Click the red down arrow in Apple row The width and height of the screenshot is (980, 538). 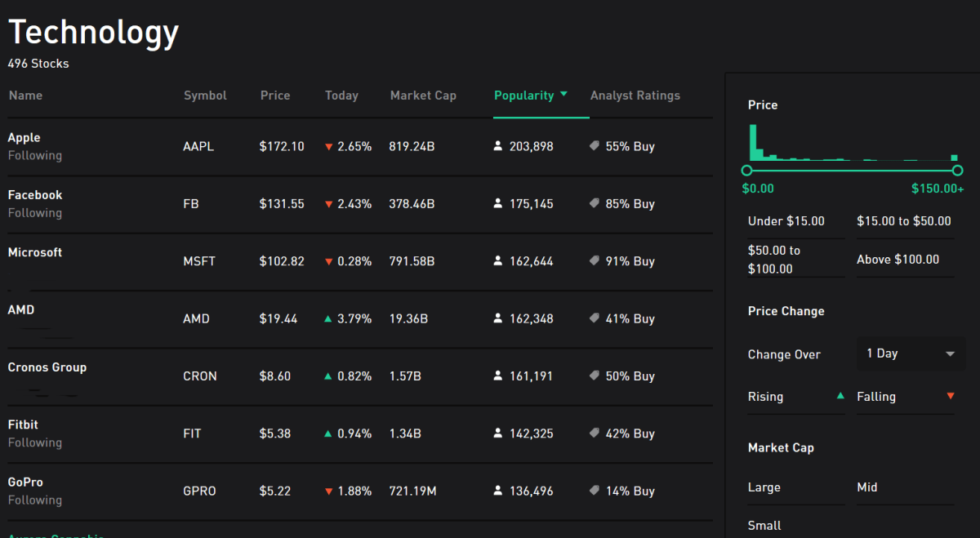[x=328, y=147]
